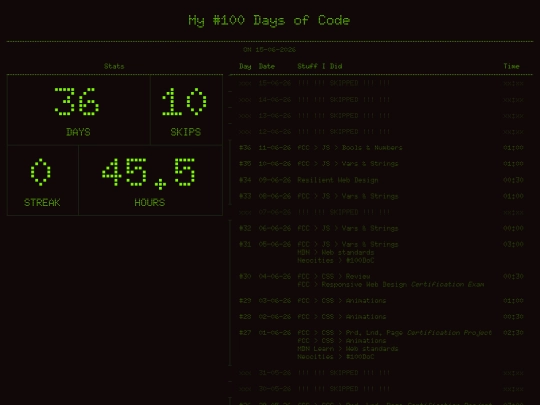The height and width of the screenshot is (405, 540).
Task: Click the 00:00 time for day #32
Action: [513, 228]
